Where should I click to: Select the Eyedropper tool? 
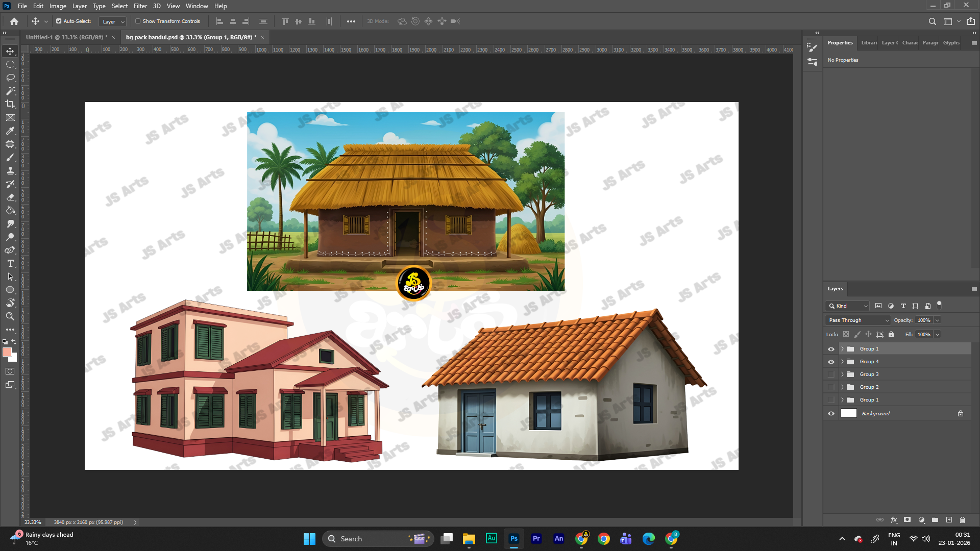[10, 131]
